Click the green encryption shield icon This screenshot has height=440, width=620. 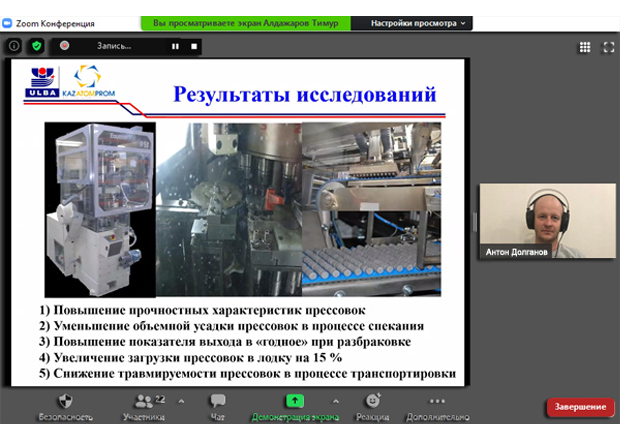37,46
